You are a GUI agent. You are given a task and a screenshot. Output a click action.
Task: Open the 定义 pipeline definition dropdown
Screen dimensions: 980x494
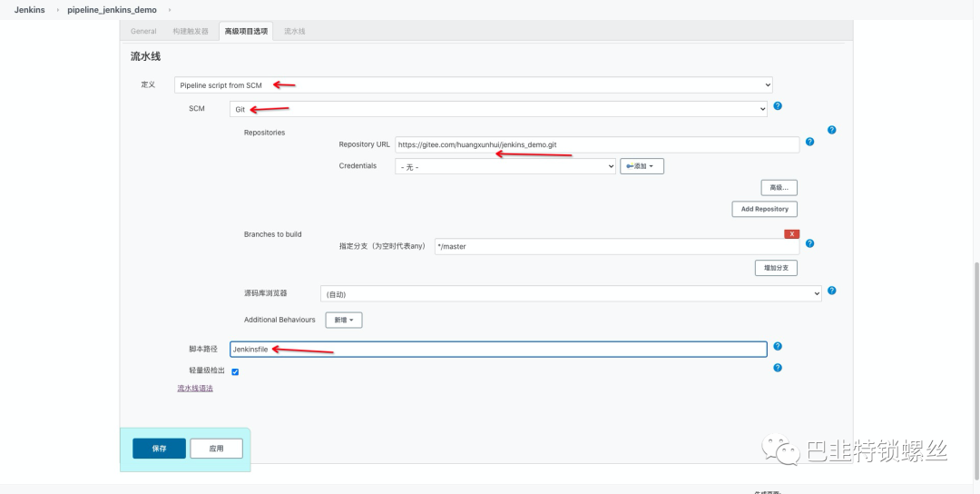coord(473,85)
